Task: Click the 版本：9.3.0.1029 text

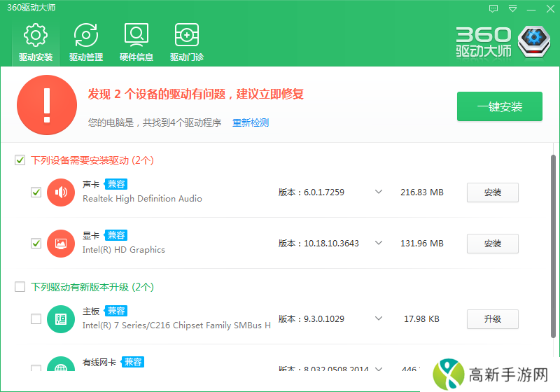Action: pos(311,318)
